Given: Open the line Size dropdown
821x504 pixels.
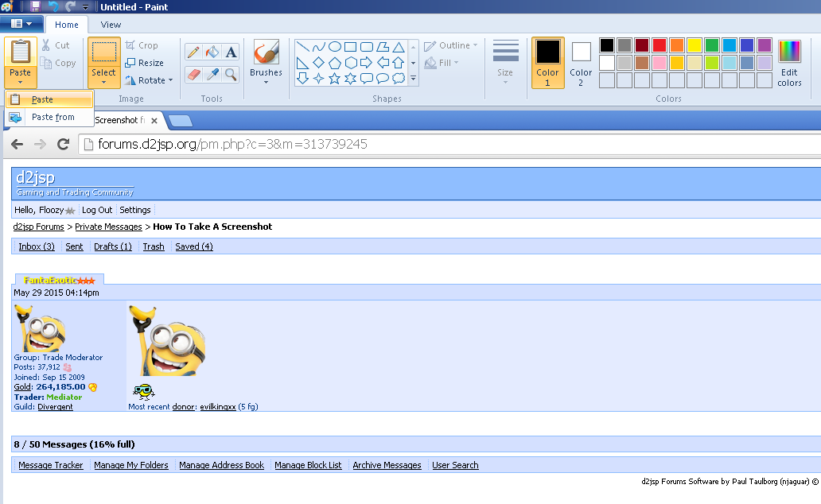Looking at the screenshot, I should pos(505,62).
